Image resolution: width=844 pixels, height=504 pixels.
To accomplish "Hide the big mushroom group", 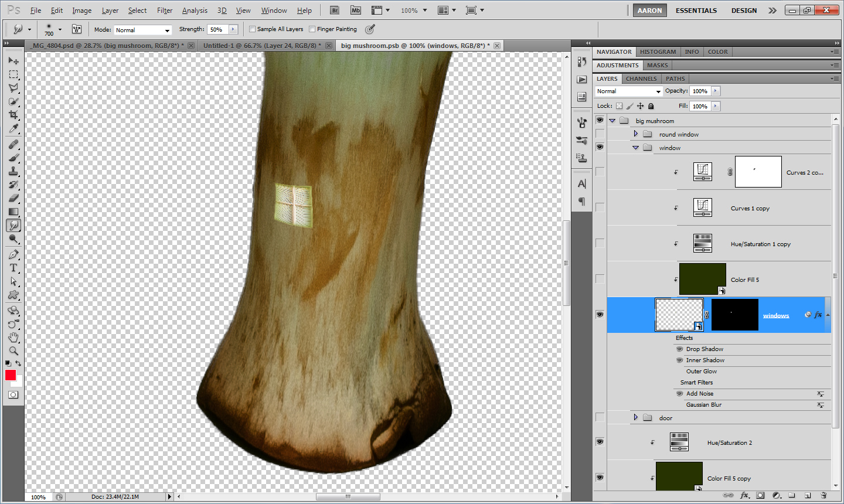I will point(600,120).
